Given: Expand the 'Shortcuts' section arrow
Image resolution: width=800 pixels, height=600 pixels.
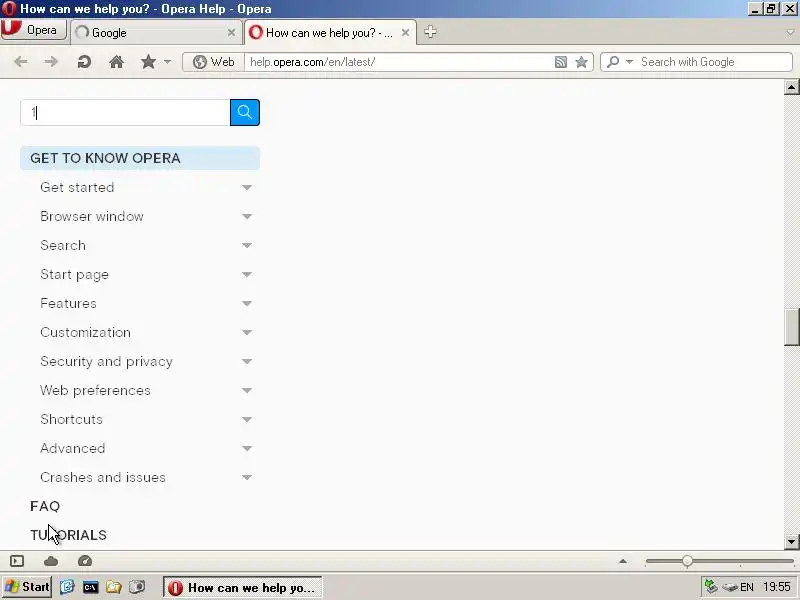Looking at the screenshot, I should (x=247, y=419).
